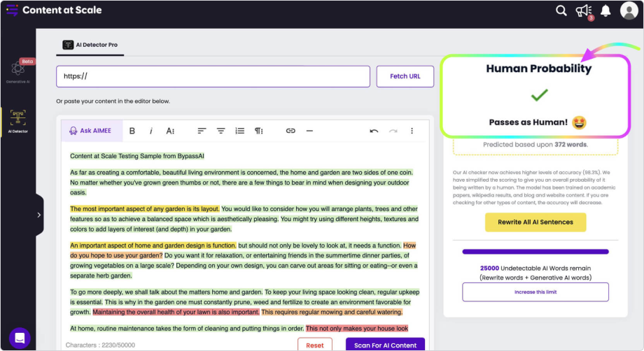
Task: Click the search magnifier icon
Action: (x=561, y=10)
